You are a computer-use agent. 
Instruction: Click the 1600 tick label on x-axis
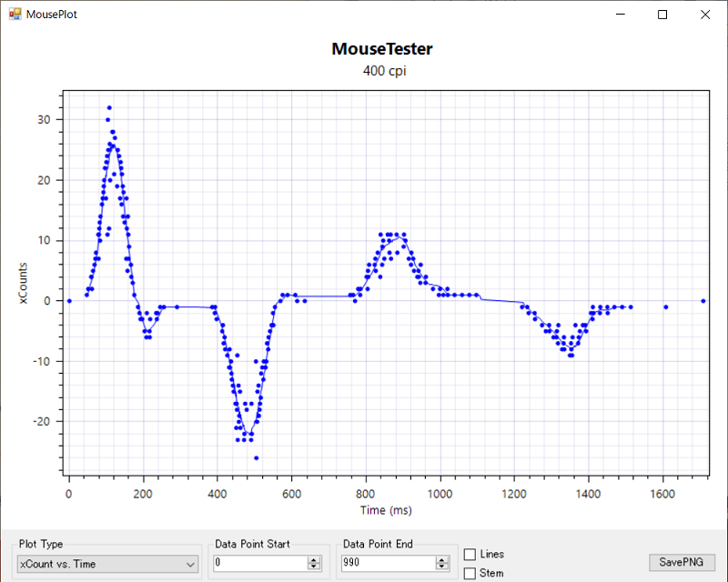662,494
